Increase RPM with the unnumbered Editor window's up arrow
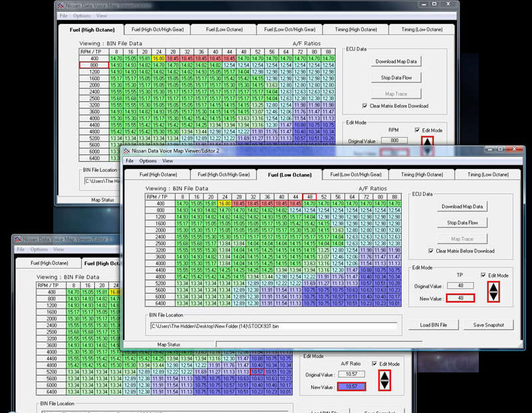The height and width of the screenshot is (413, 532). pos(428,141)
